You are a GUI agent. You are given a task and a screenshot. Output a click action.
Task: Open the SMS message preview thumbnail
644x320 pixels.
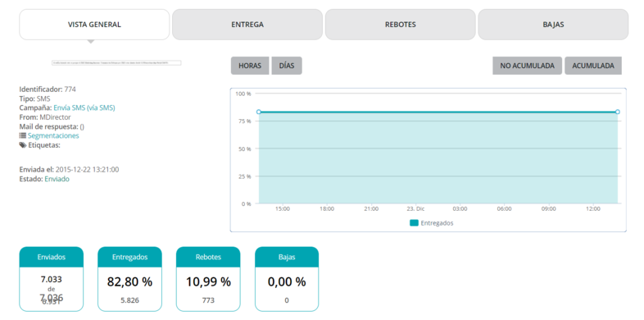[116, 62]
